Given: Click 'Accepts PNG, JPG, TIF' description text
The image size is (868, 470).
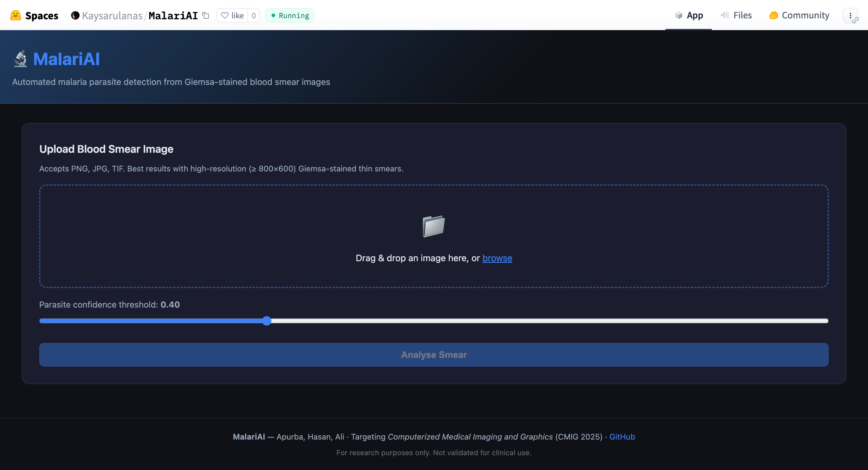Looking at the screenshot, I should (221, 169).
